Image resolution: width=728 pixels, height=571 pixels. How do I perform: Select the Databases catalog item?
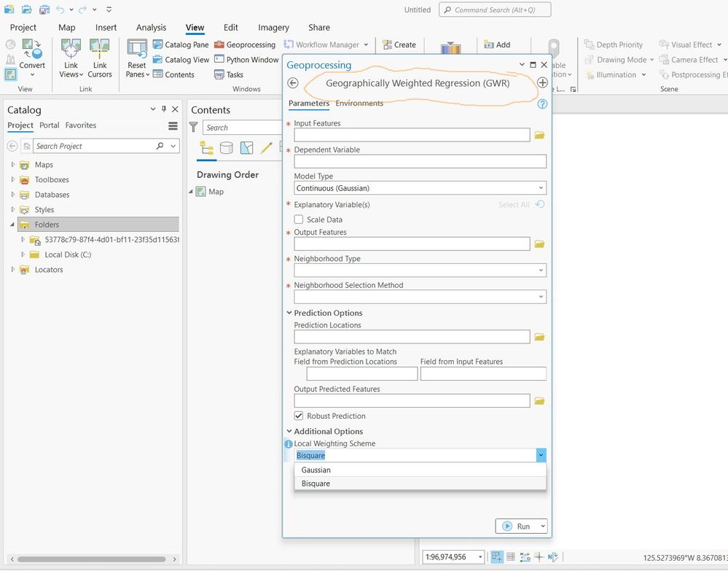[52, 195]
